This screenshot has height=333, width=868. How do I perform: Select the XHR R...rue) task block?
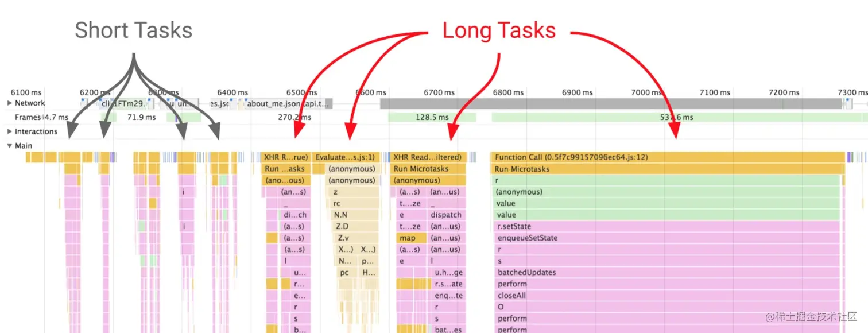pyautogui.click(x=286, y=157)
